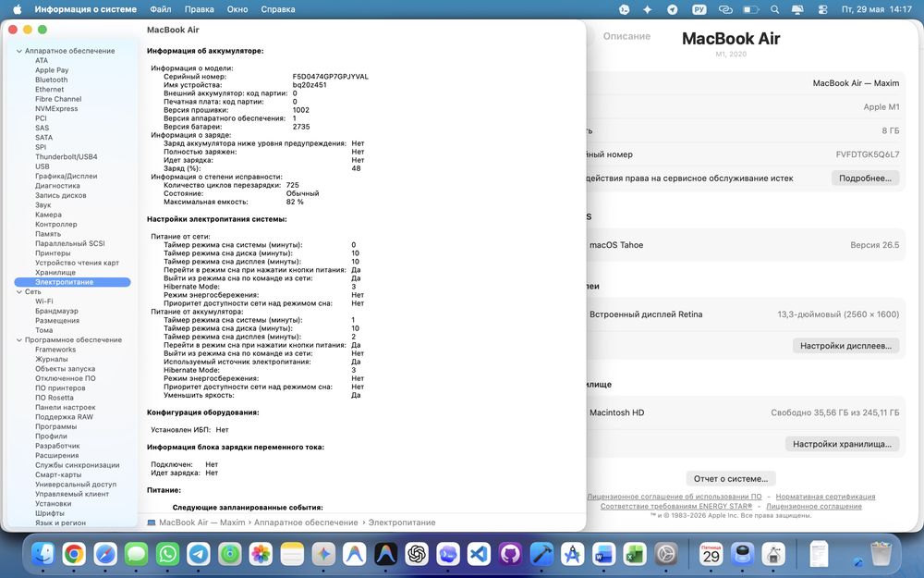Image resolution: width=924 pixels, height=578 pixels.
Task: Select Frameworks in the sidebar
Action: (55, 350)
